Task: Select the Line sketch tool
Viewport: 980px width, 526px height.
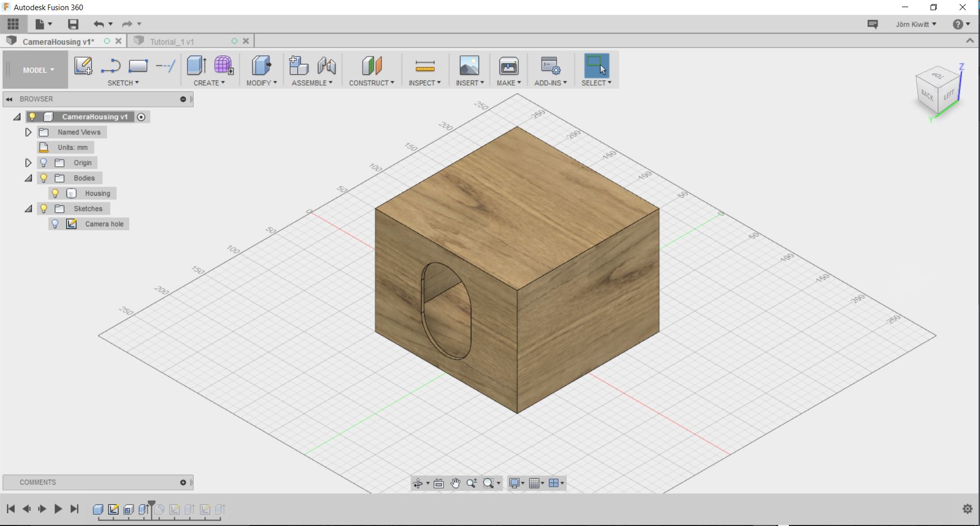Action: pos(111,66)
